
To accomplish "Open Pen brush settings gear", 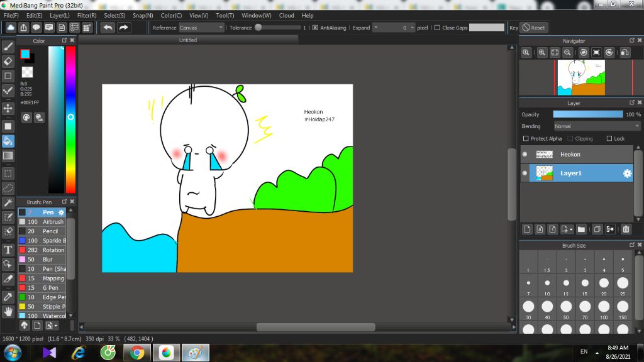I will tap(61, 212).
